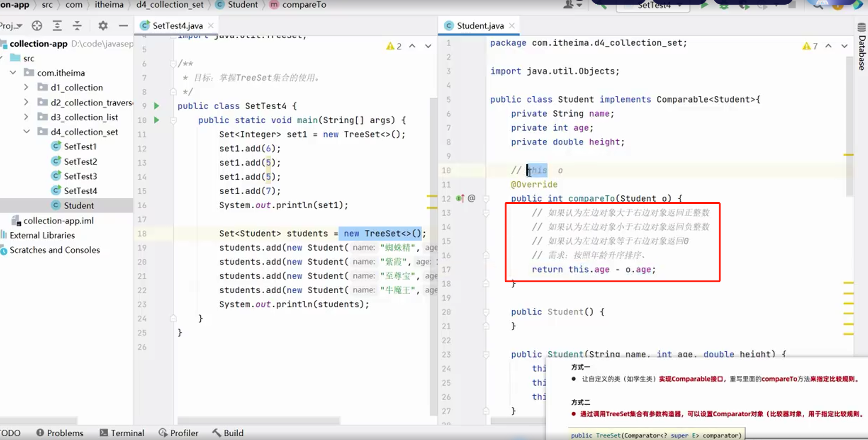The width and height of the screenshot is (868, 440).
Task: Fold the main method at line 10
Action: 173,120
